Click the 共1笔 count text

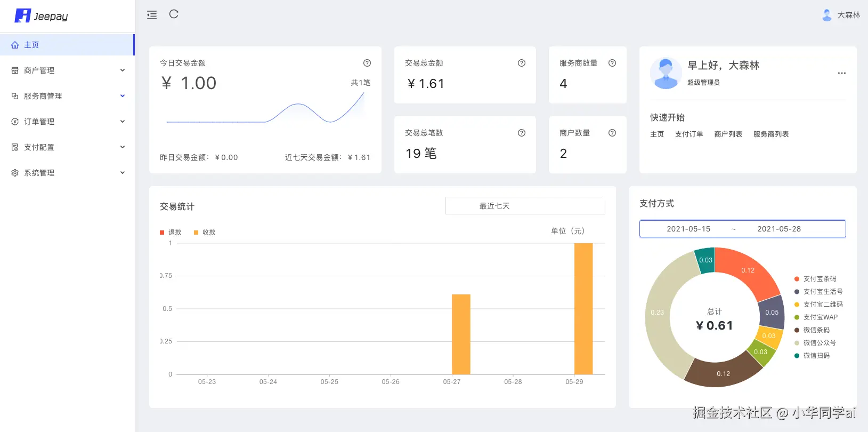point(361,83)
